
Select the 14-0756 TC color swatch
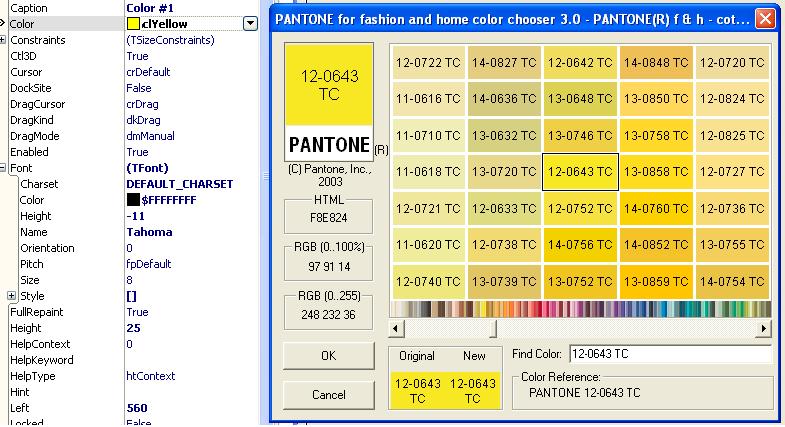(x=580, y=245)
